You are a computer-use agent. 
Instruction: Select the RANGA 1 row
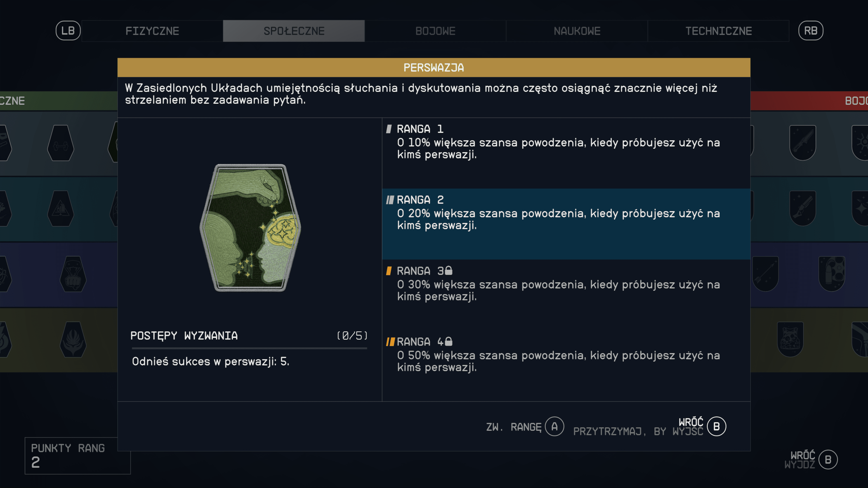566,153
